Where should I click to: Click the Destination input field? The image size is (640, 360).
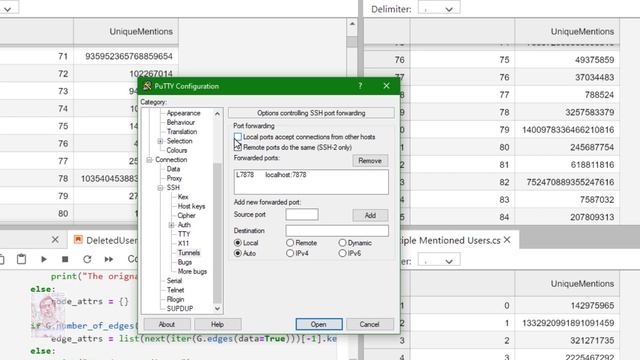pos(337,231)
